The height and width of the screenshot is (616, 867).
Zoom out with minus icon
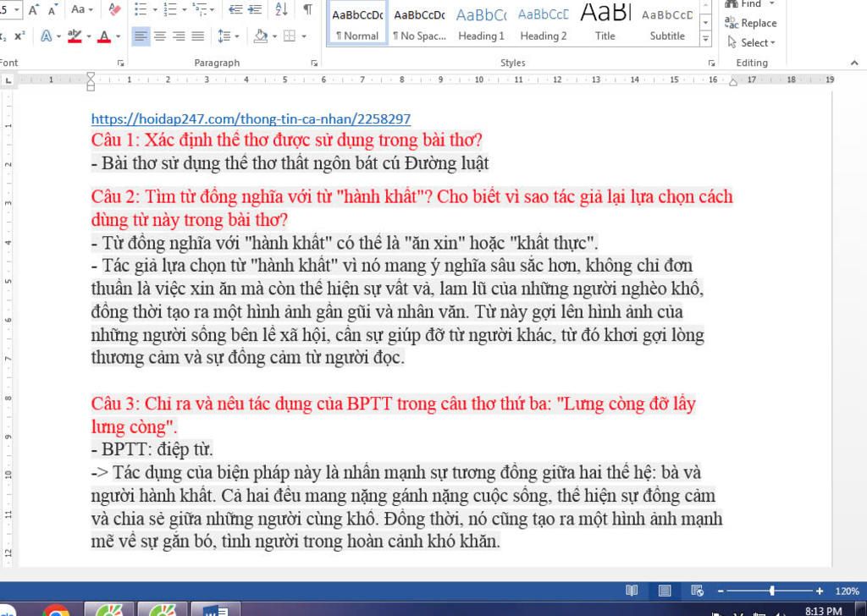pos(721,591)
